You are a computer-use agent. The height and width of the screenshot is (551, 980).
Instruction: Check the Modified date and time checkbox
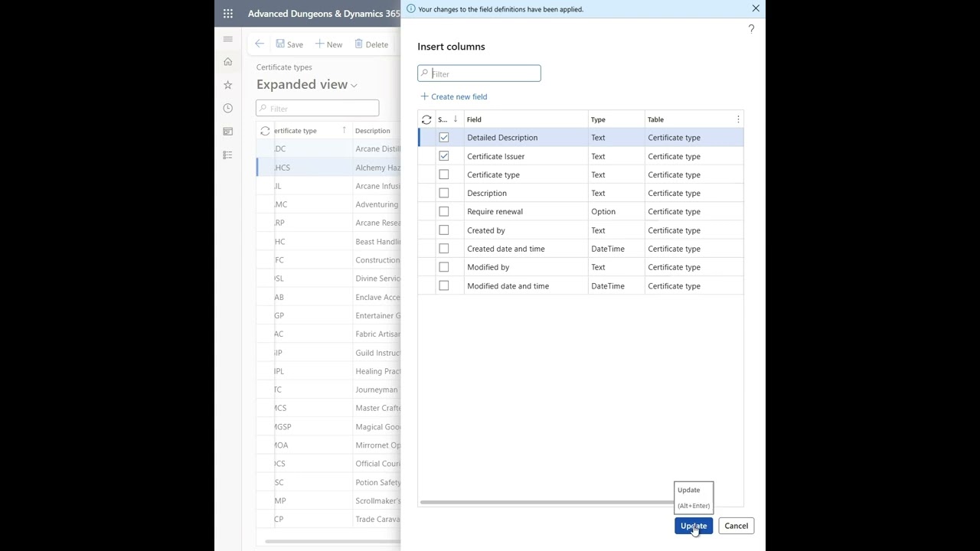[x=444, y=285]
